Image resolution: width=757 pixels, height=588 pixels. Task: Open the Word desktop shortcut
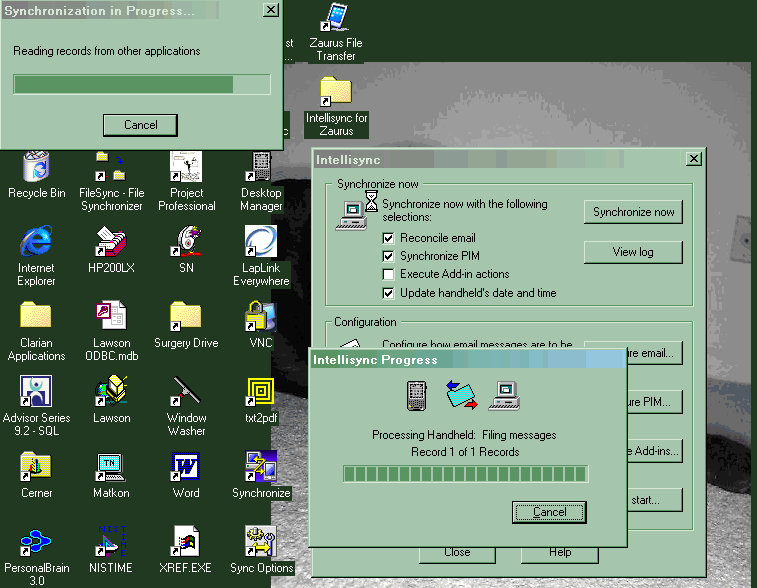186,467
